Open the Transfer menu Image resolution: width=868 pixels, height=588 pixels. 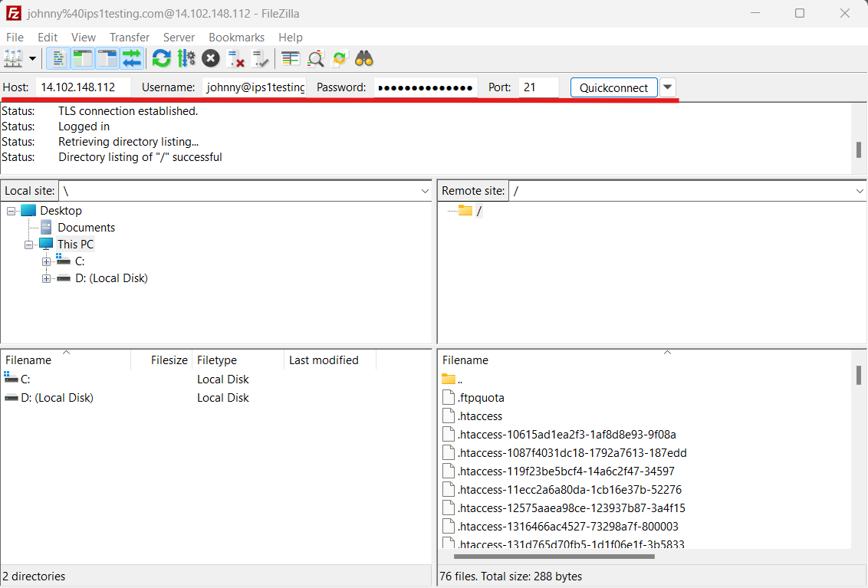pos(130,37)
